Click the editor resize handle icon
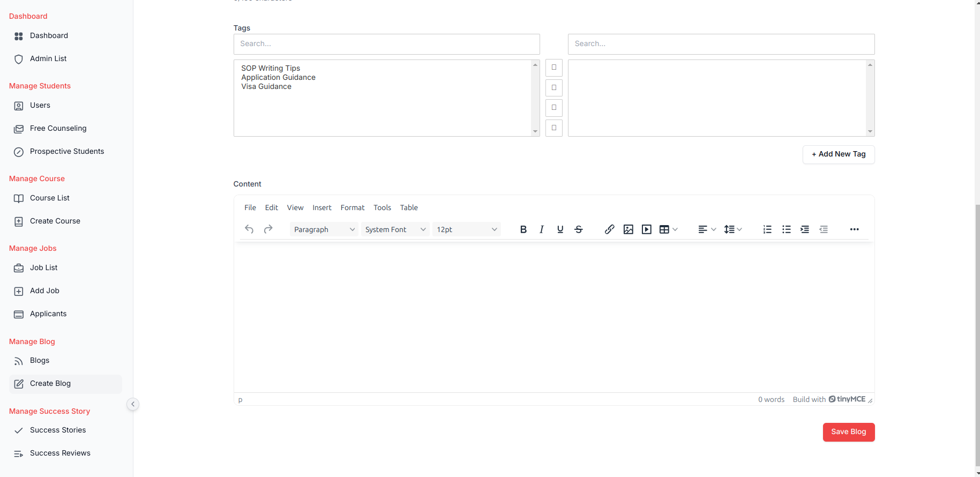This screenshot has height=477, width=980. (x=870, y=400)
